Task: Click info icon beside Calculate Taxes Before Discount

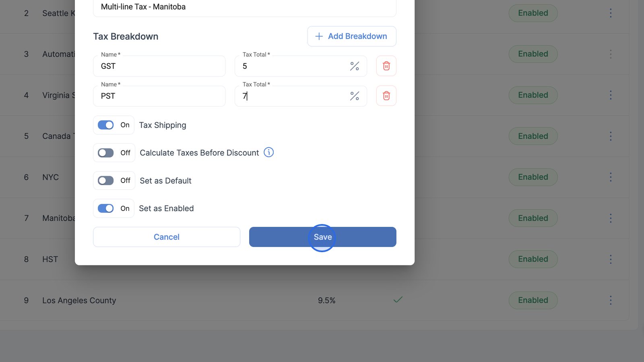Action: click(268, 152)
